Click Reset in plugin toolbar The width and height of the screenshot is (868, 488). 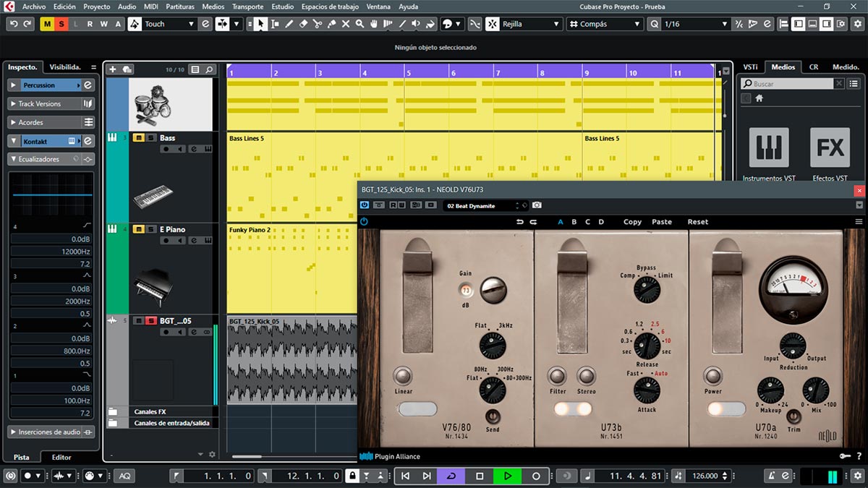pos(698,222)
